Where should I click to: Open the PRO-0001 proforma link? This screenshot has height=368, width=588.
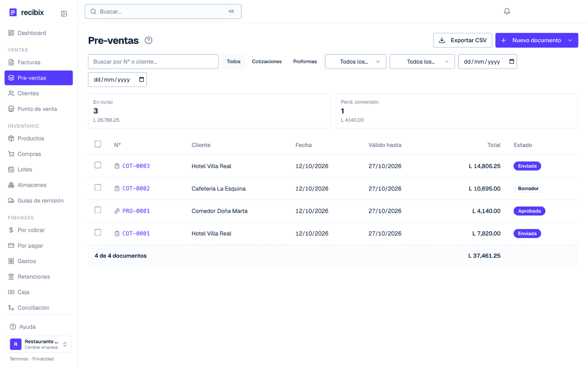[x=136, y=211]
